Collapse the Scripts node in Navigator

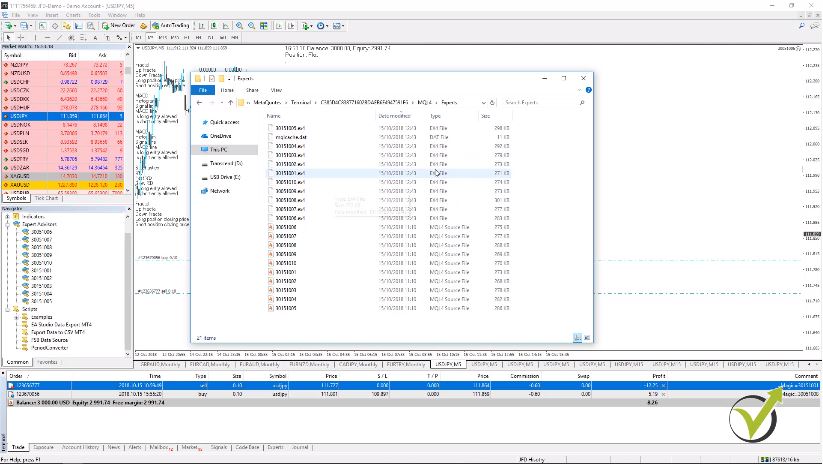click(x=7, y=309)
